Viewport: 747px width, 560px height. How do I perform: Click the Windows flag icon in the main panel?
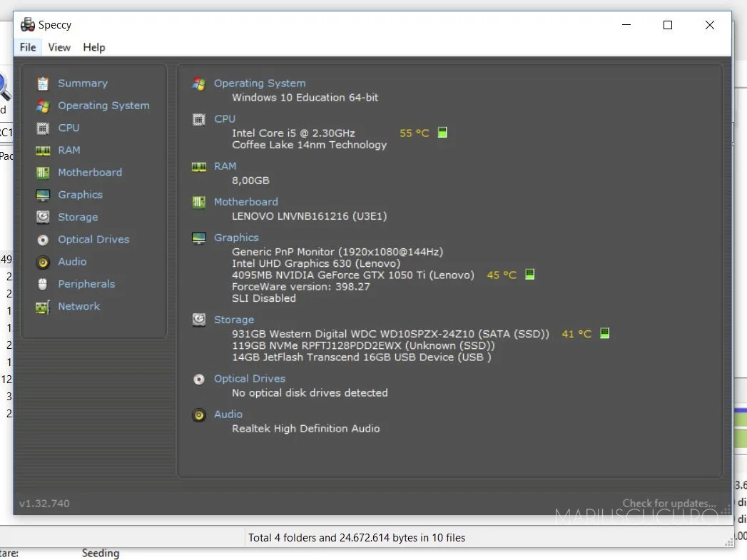coord(198,83)
